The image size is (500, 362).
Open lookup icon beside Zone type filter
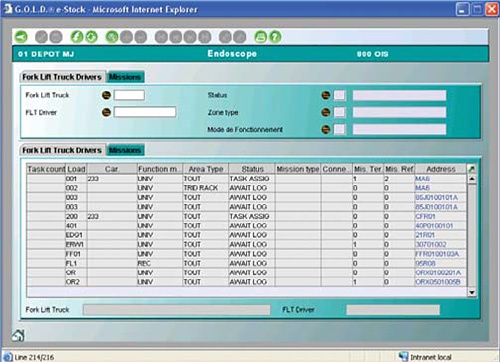coord(326,112)
